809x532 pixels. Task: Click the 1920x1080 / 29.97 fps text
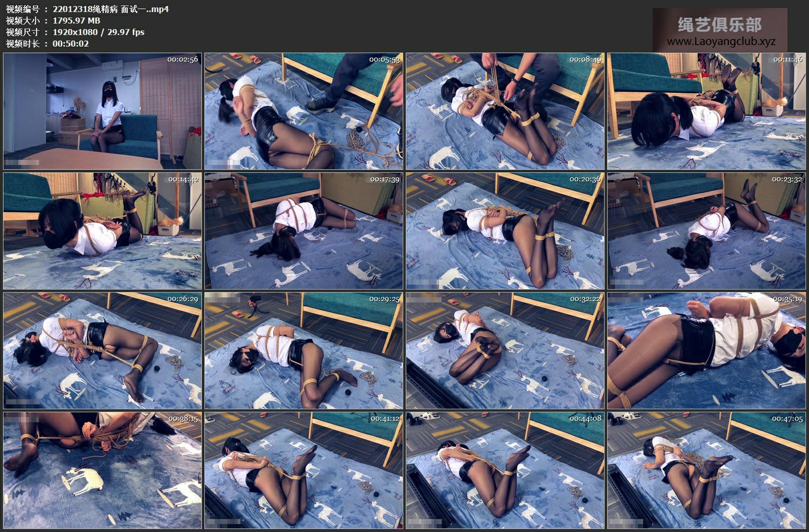pos(98,32)
